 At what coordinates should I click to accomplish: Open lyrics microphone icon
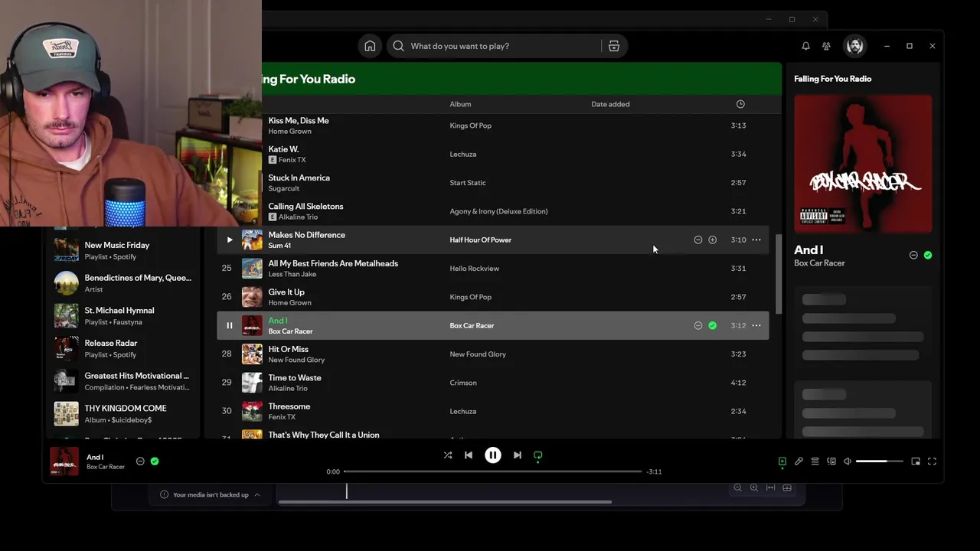[799, 461]
